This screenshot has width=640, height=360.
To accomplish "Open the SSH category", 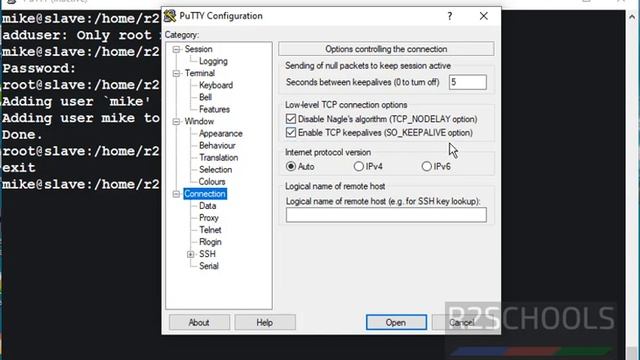I will pos(207,254).
